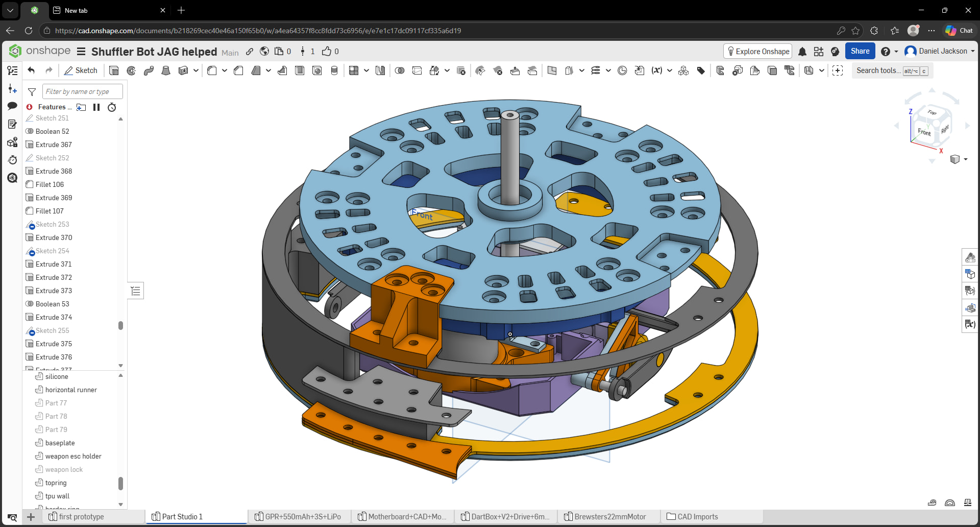Image resolution: width=980 pixels, height=527 pixels.
Task: Select the Fillet tool
Action: pos(212,70)
